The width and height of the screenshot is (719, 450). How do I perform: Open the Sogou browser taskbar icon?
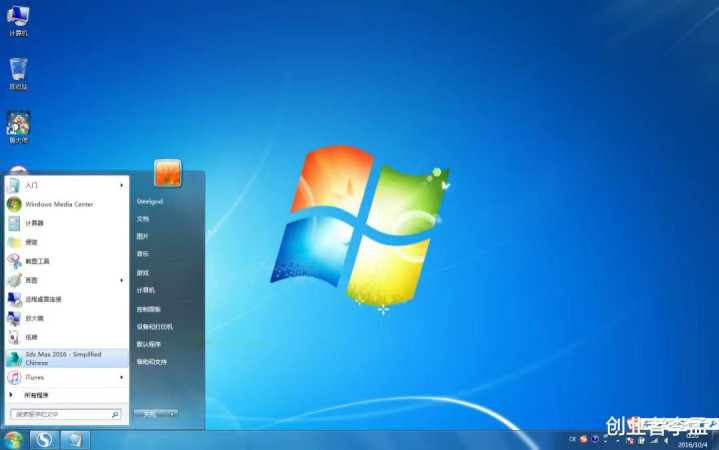(44, 440)
